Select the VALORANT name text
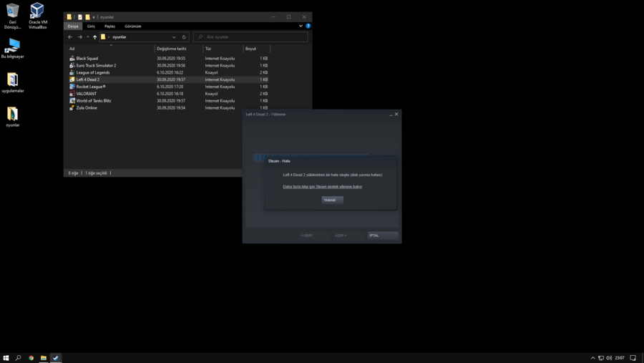The height and width of the screenshot is (363, 644). pyautogui.click(x=87, y=94)
